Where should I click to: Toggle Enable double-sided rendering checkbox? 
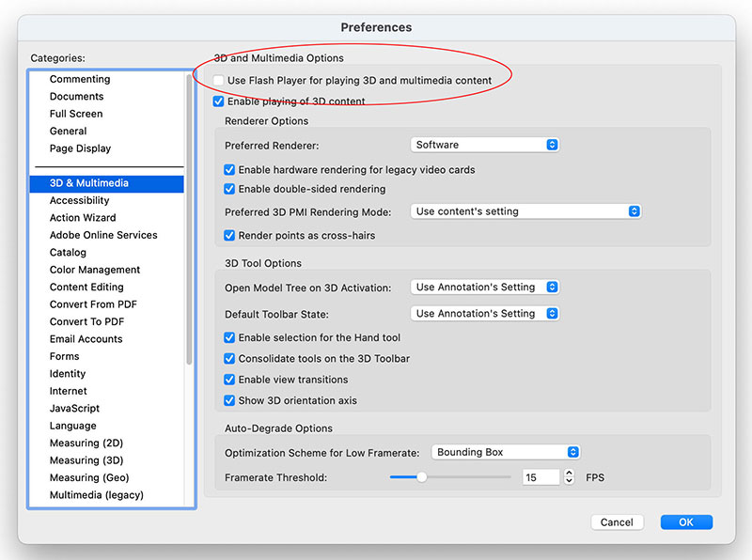click(x=230, y=189)
